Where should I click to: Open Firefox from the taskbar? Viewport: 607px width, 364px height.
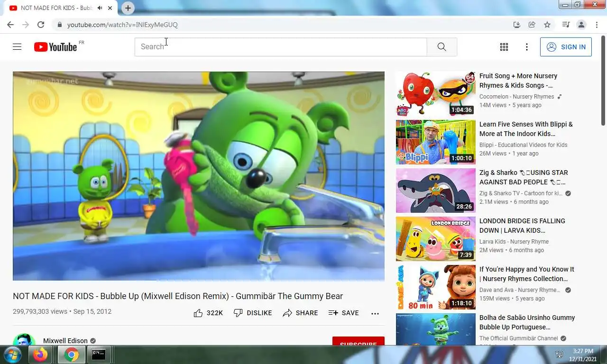(41, 355)
